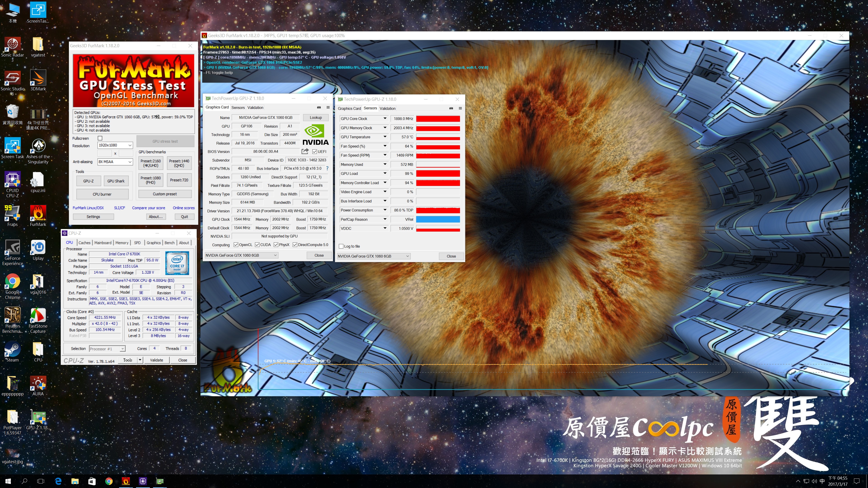Screen dimensions: 868x488
Task: Click the Lookup button in GPU-Z
Action: click(x=316, y=117)
